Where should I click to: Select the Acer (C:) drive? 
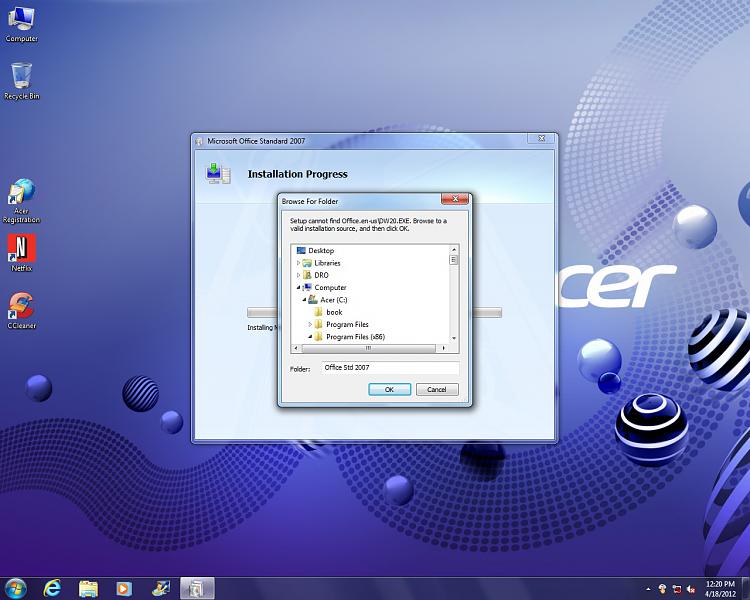point(333,300)
